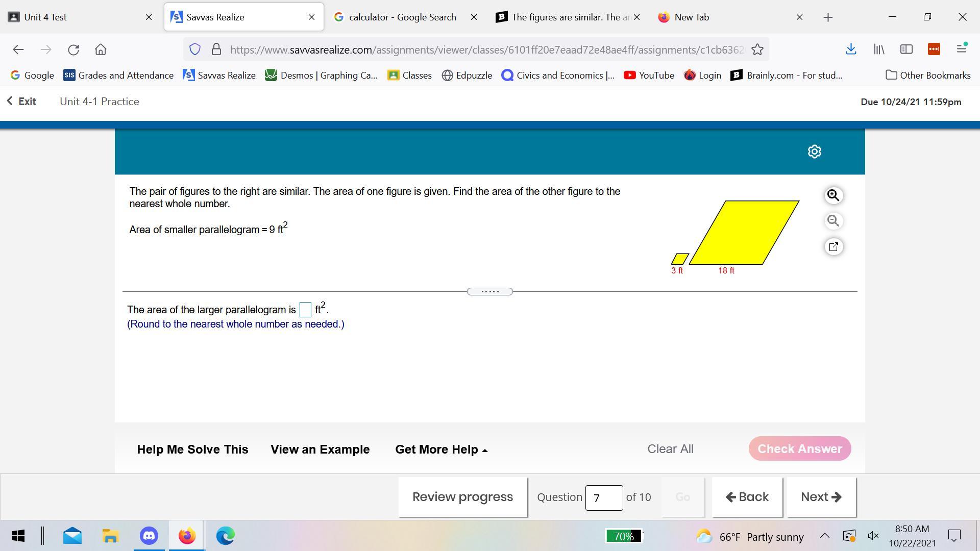Open the Firefox downloads panel
The image size is (980, 551).
[x=850, y=49]
